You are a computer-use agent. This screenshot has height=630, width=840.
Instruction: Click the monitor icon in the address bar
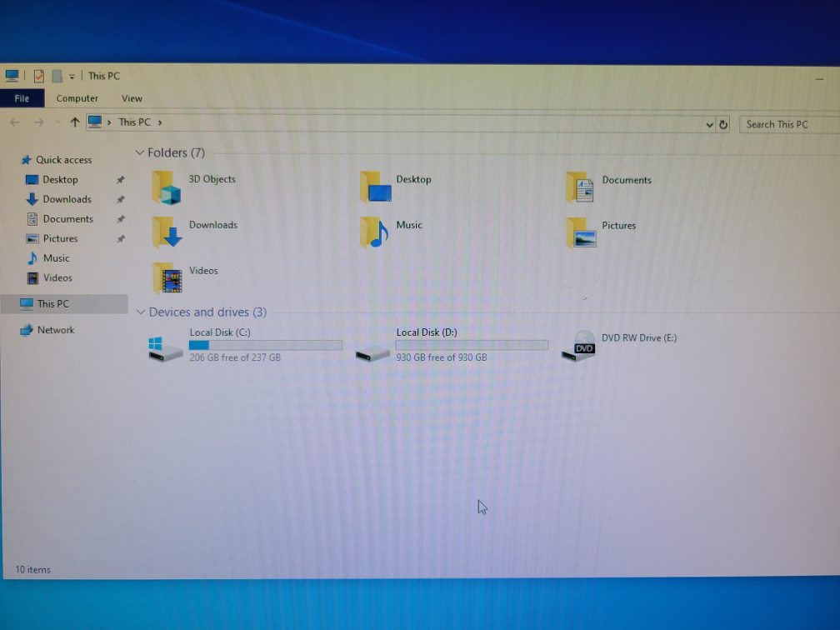95,122
